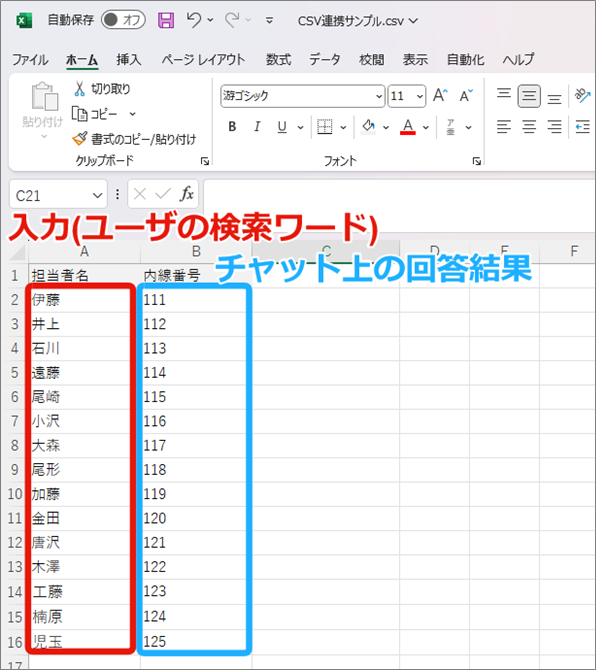Click the red font color A swatch
This screenshot has height=670, width=596.
[x=408, y=127]
